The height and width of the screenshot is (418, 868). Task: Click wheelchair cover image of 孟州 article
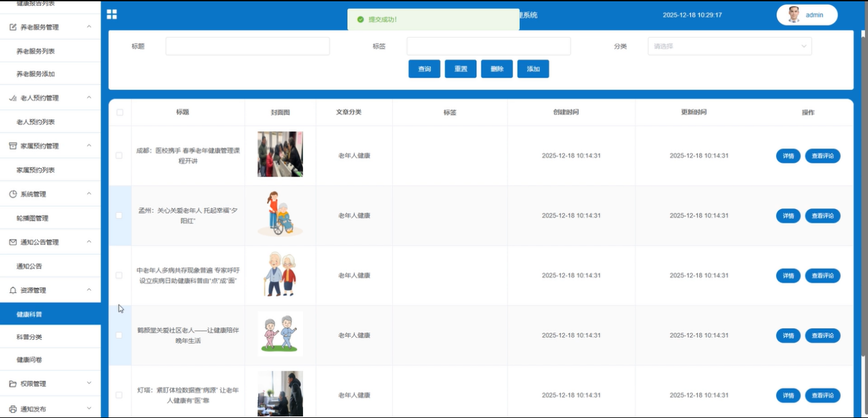pos(280,214)
